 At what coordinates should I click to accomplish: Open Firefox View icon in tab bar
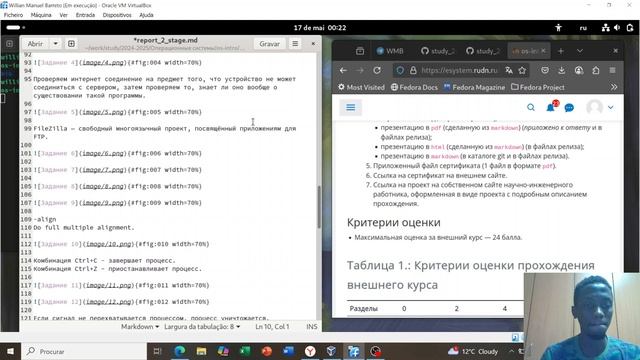(x=360, y=51)
